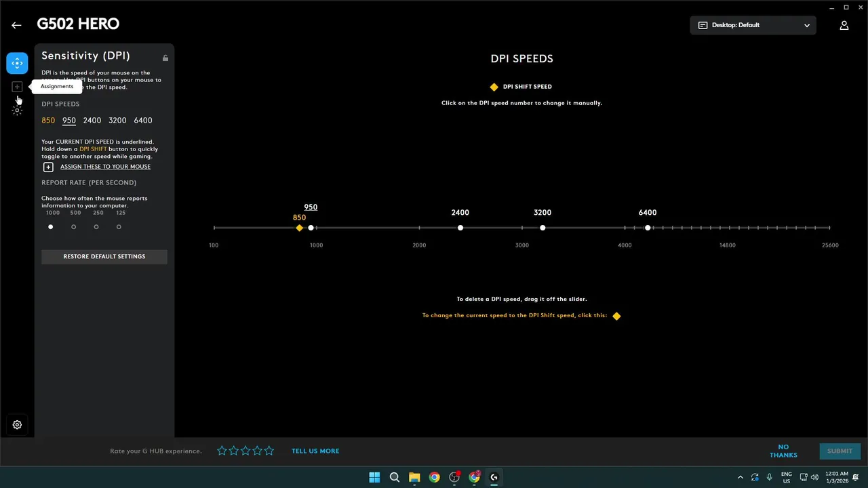Click the 850 DPI shift slider handle
This screenshot has width=868, height=488.
tap(299, 228)
